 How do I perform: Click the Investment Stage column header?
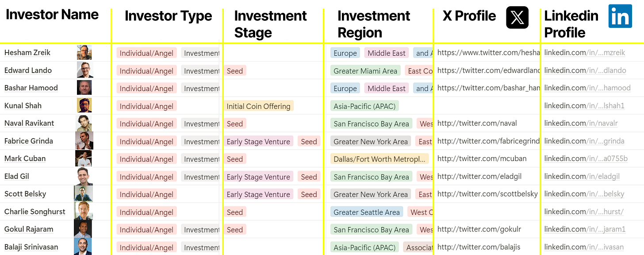pos(270,24)
